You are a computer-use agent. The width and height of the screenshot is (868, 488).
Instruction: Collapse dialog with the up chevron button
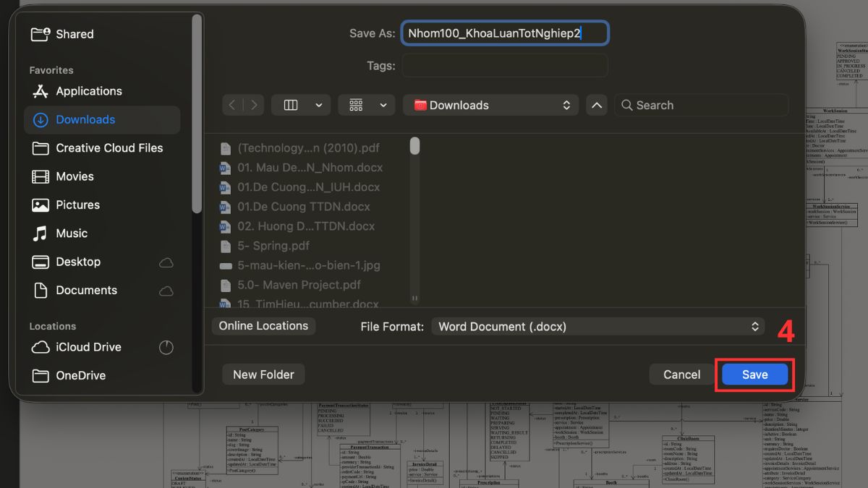pos(596,105)
